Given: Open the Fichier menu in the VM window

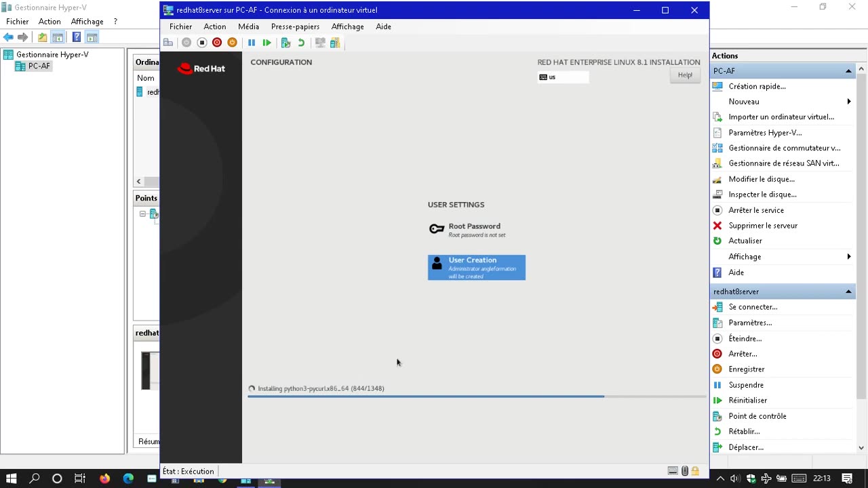Looking at the screenshot, I should (x=180, y=26).
